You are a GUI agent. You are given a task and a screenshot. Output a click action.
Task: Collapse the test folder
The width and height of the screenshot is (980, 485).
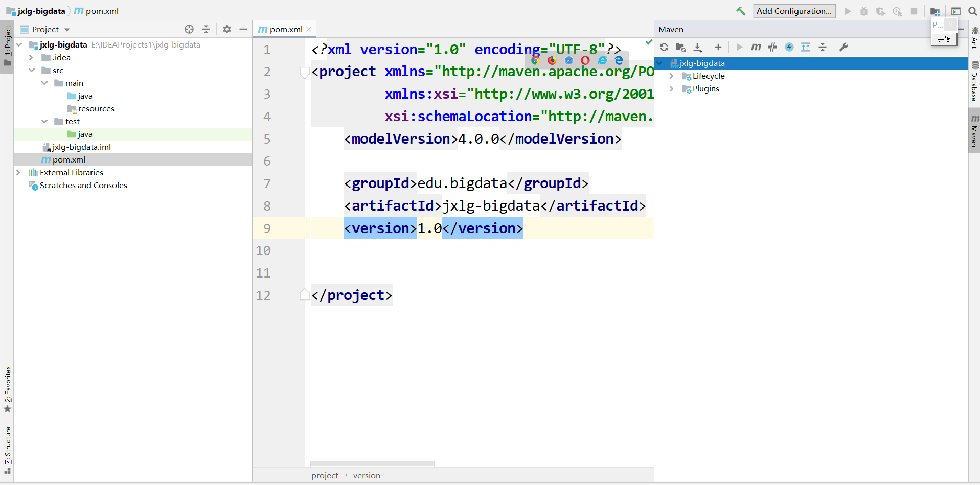click(x=44, y=122)
